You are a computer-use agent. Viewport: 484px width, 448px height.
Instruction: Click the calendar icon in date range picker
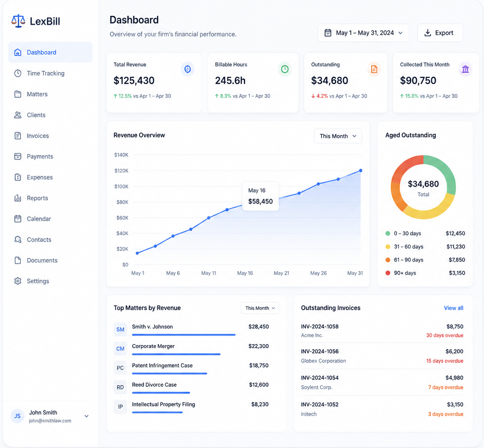pos(328,33)
